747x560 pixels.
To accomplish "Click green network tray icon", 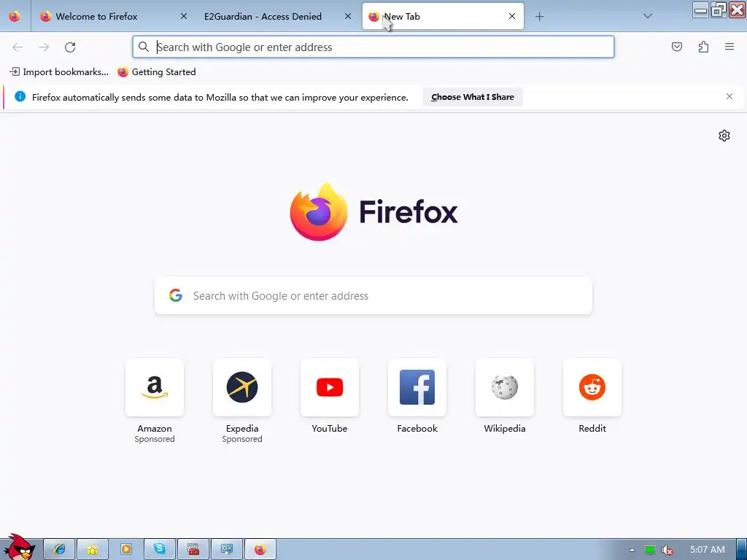I will pyautogui.click(x=649, y=550).
